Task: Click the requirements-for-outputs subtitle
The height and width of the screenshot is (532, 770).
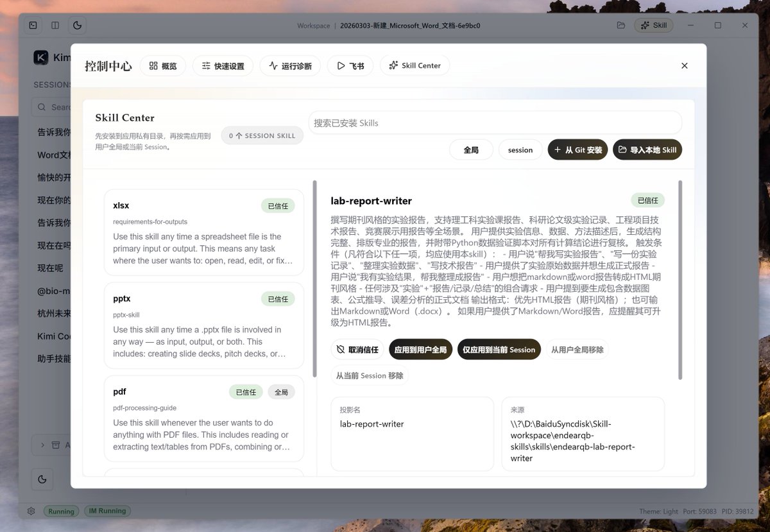Action: pos(150,222)
